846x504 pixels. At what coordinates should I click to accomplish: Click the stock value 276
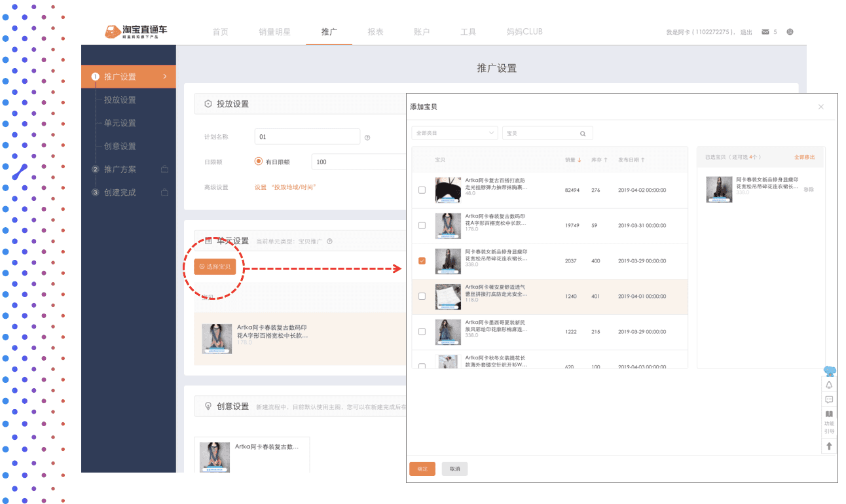pyautogui.click(x=596, y=190)
